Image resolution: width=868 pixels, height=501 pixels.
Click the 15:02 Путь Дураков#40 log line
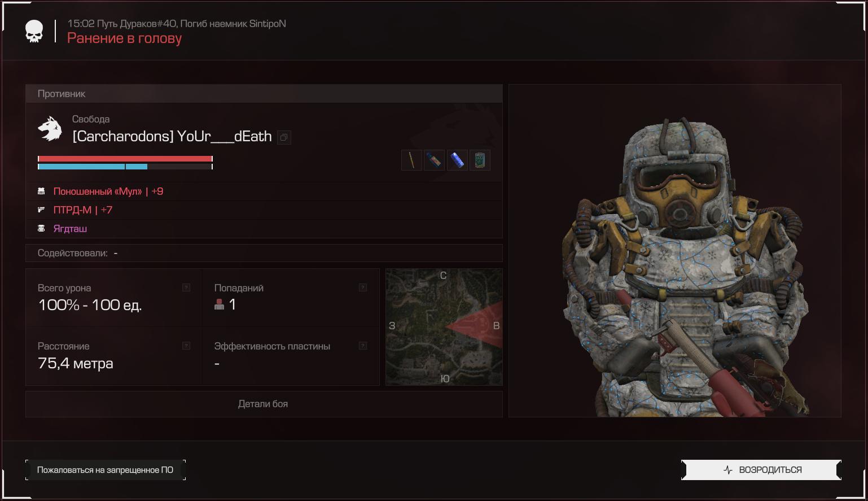[177, 24]
